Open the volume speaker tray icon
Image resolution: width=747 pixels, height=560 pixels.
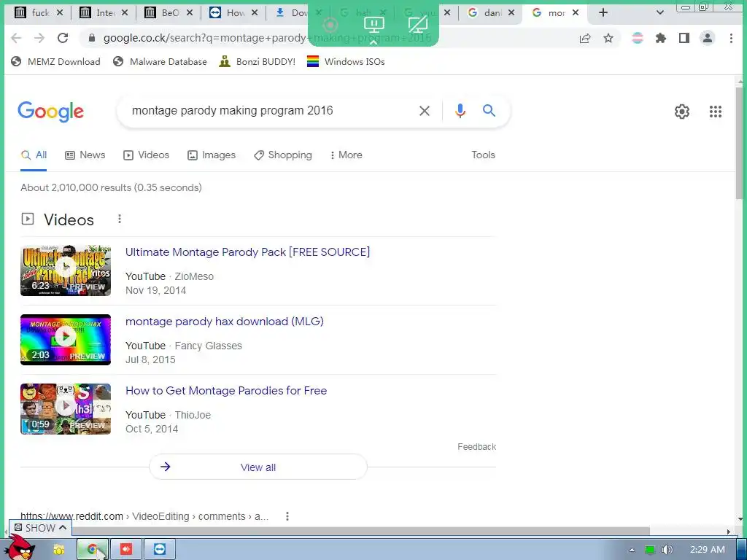click(667, 550)
